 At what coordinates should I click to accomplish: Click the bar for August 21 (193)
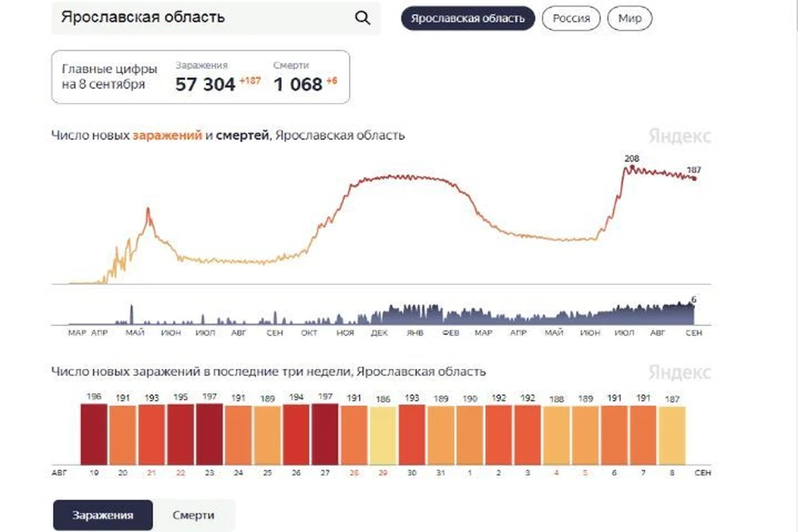(x=151, y=435)
